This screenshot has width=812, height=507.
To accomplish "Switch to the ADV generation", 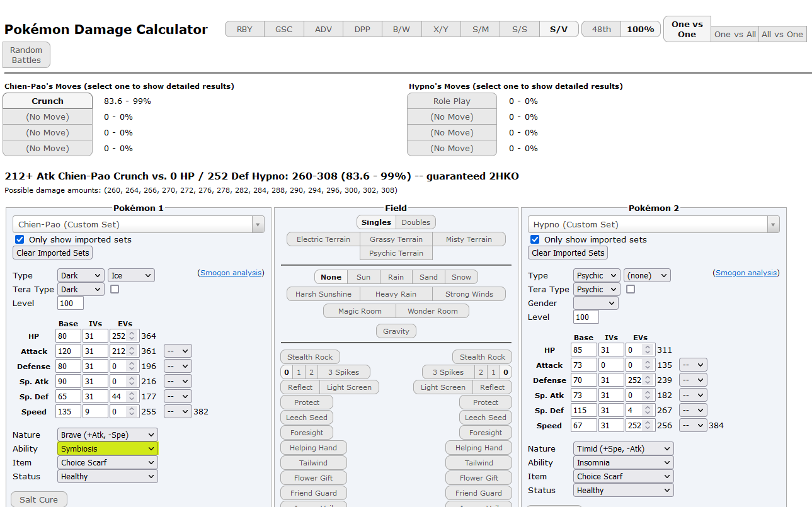I will tap(323, 29).
